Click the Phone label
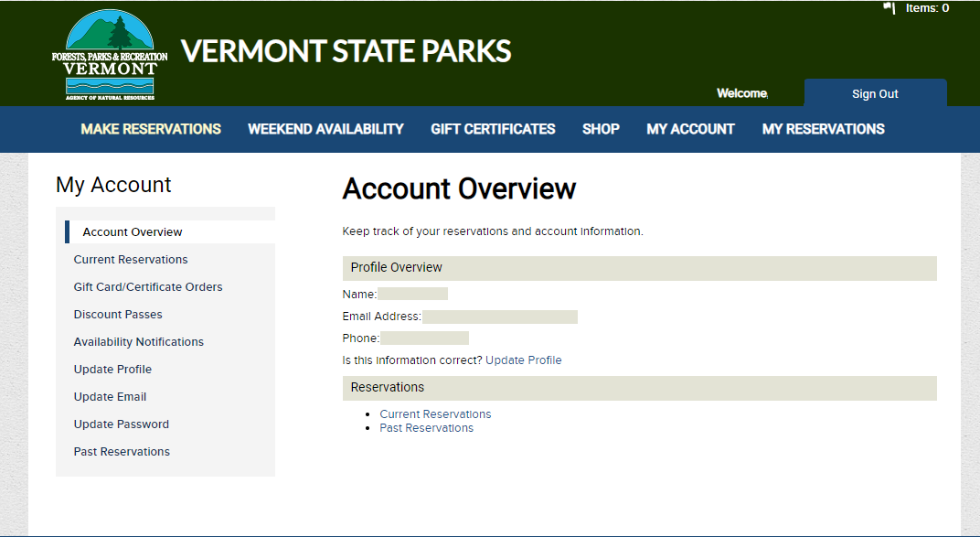The height and width of the screenshot is (537, 980). click(x=360, y=338)
